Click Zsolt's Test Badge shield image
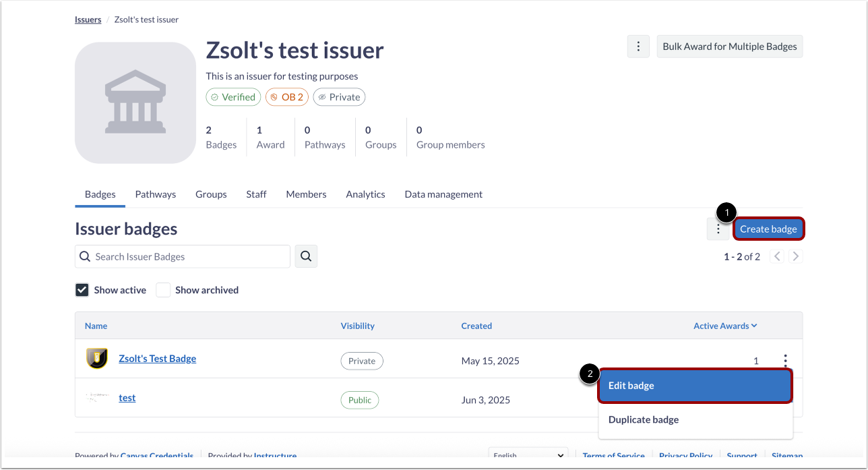The height and width of the screenshot is (470, 868). [97, 359]
